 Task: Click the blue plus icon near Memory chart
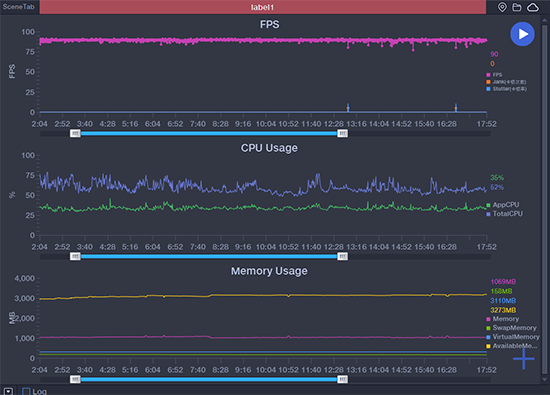coord(523,359)
